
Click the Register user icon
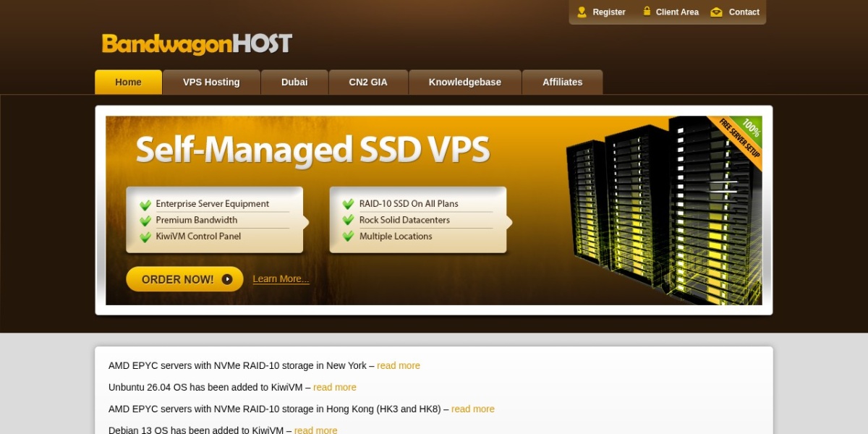[x=582, y=12]
